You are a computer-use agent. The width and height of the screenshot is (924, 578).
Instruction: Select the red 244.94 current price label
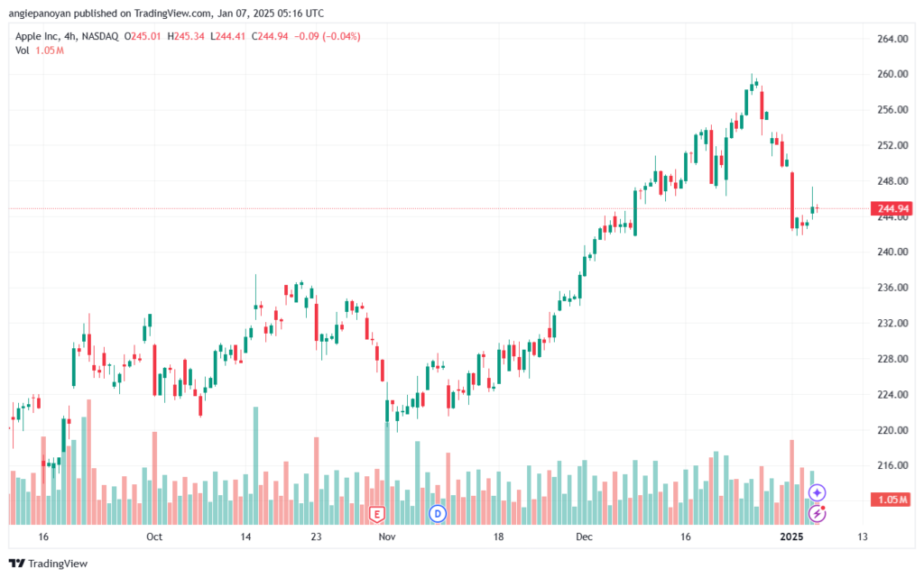[892, 208]
